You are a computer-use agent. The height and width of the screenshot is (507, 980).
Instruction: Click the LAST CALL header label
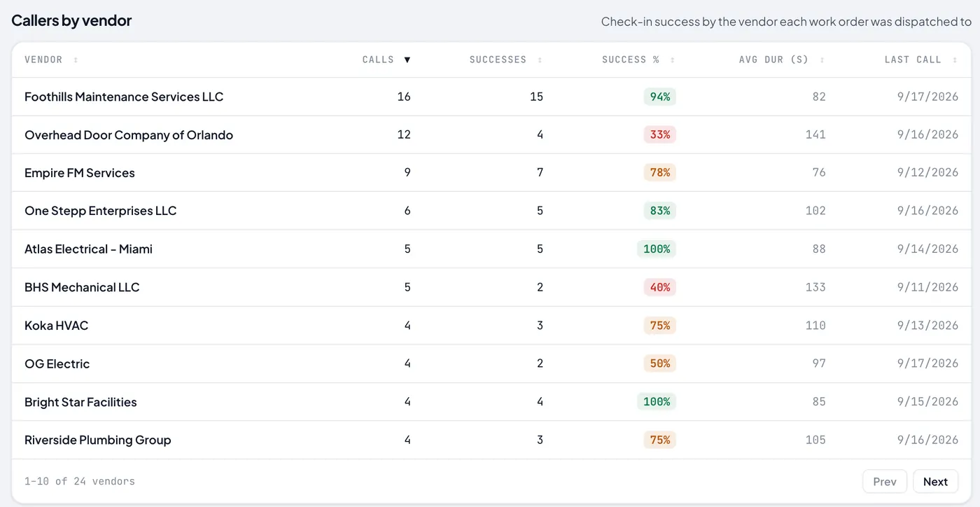913,60
